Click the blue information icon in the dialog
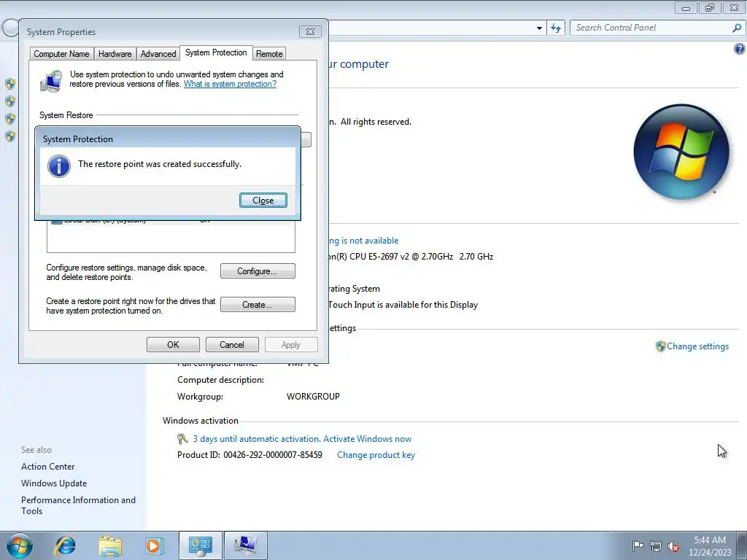Image resolution: width=747 pixels, height=560 pixels. point(59,166)
